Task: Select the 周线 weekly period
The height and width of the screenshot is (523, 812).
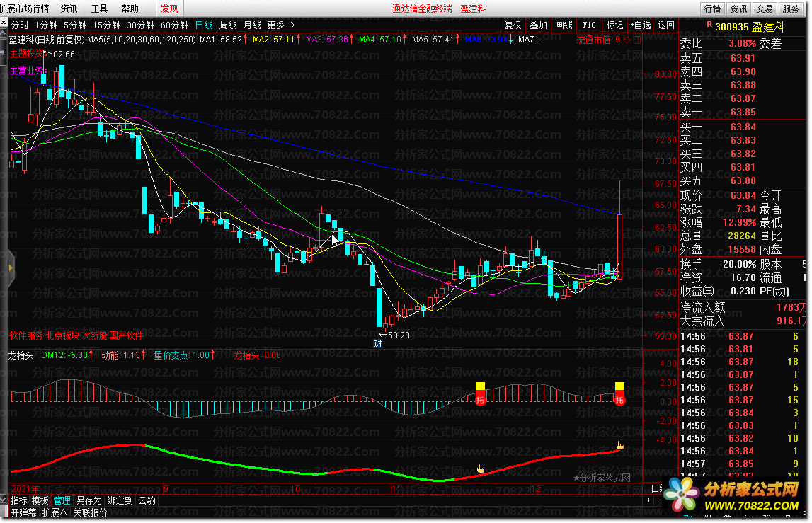Action: [229, 25]
